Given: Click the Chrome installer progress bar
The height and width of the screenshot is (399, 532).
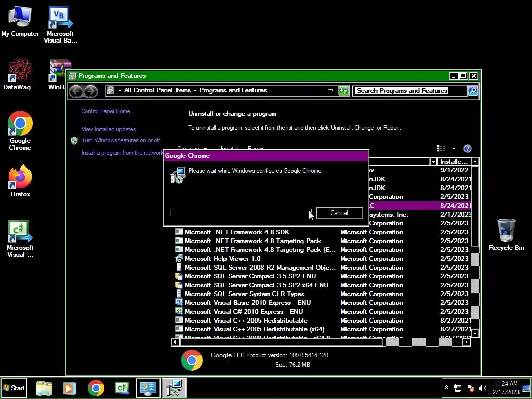Looking at the screenshot, I should tap(240, 213).
